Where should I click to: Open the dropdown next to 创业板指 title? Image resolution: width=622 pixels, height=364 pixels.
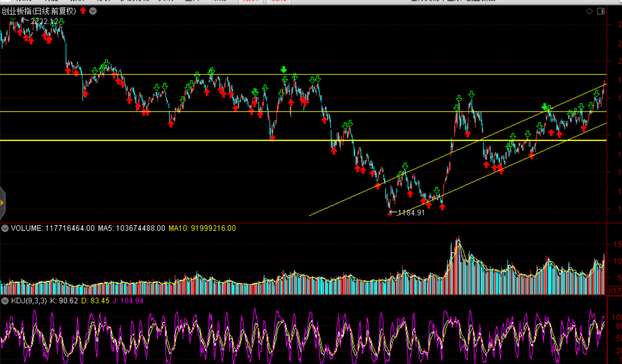[x=93, y=11]
